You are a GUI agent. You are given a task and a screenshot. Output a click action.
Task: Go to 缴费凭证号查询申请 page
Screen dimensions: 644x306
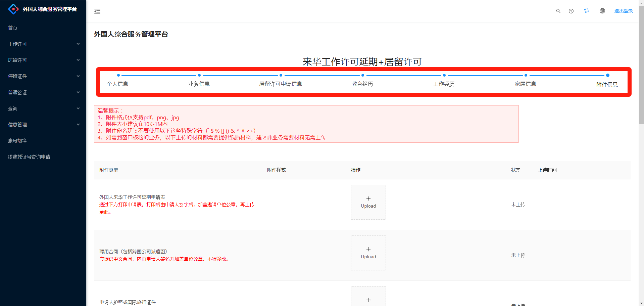(29, 157)
